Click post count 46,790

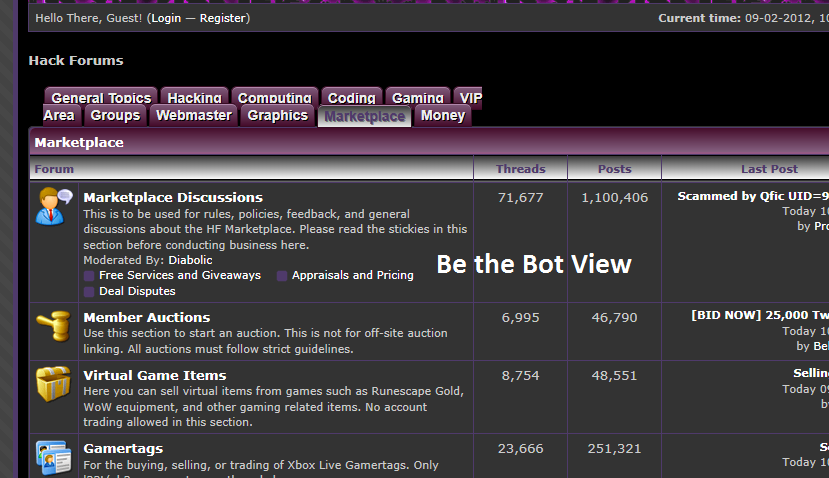[x=615, y=318]
